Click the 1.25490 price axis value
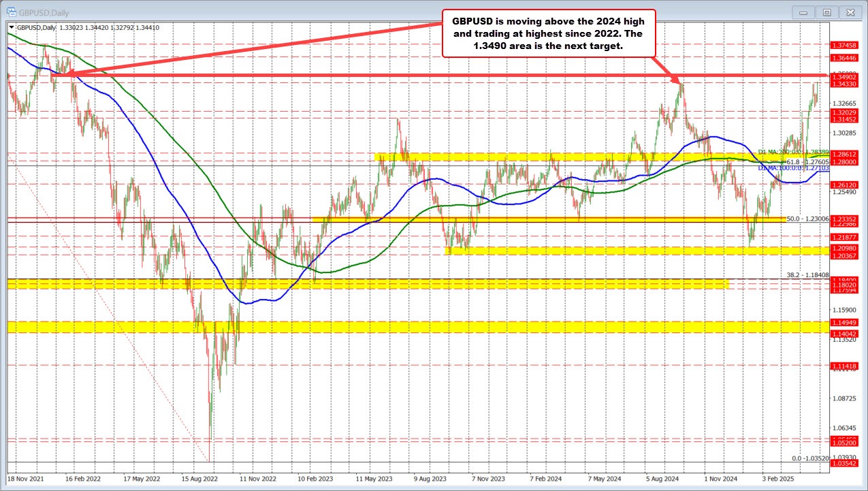The image size is (868, 491). click(843, 192)
